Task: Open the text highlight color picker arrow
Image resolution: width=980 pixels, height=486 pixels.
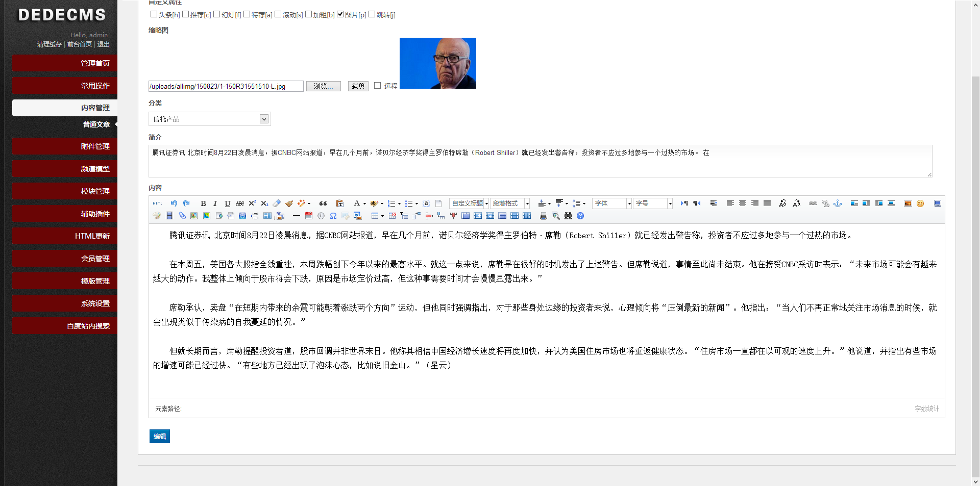Action: point(382,204)
